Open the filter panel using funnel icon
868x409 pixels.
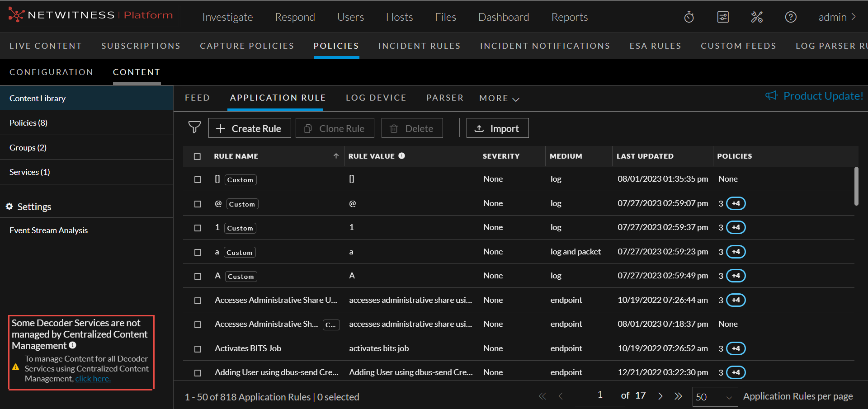(x=194, y=128)
